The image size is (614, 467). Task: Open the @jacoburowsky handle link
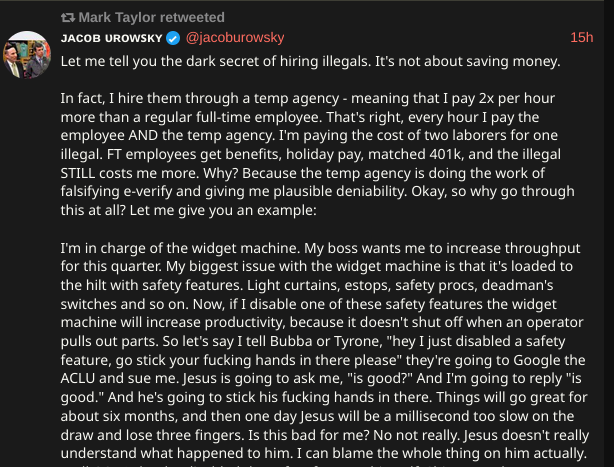pyautogui.click(x=235, y=38)
